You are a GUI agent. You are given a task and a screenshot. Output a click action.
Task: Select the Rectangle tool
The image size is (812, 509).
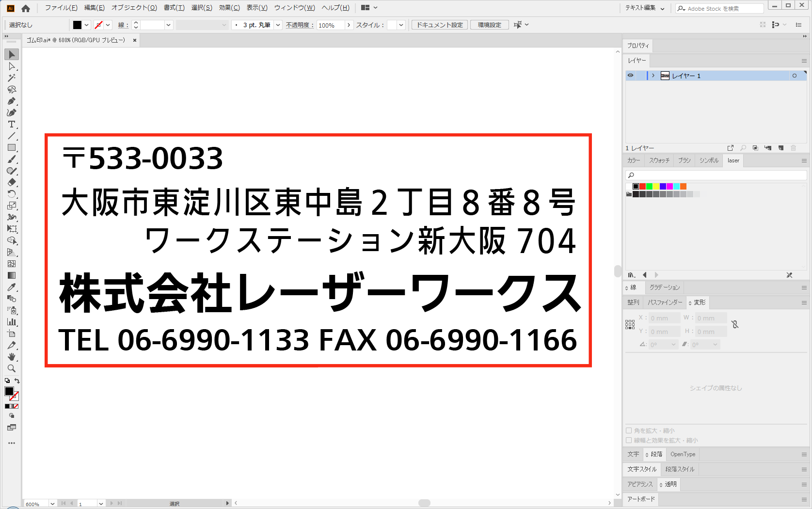click(12, 148)
